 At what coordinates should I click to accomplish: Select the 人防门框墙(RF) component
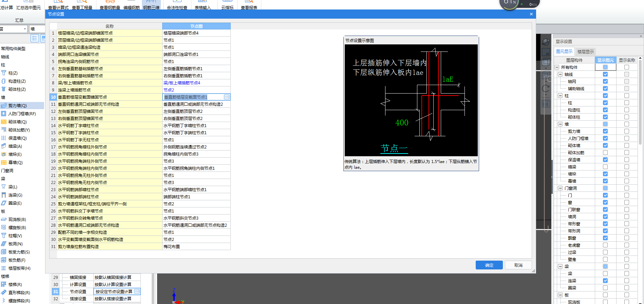click(22, 114)
